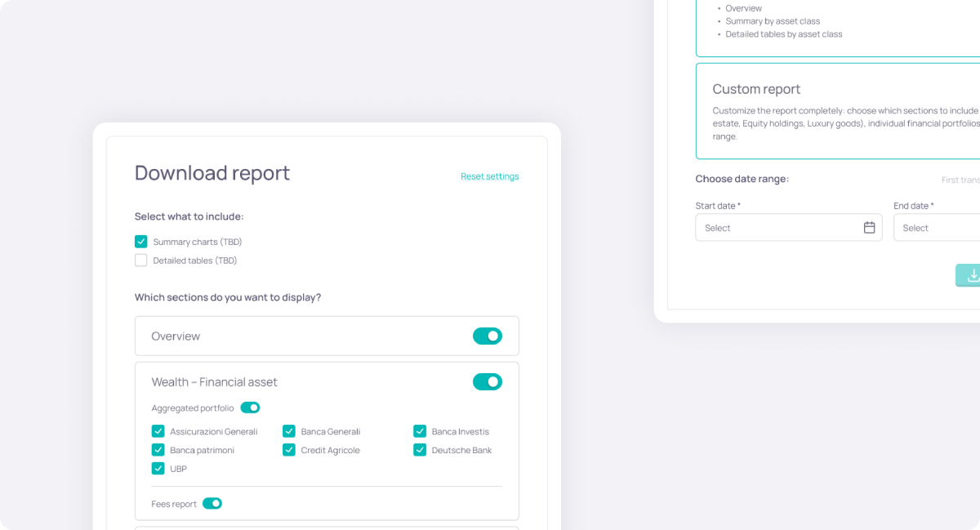Viewport: 980px width, 530px height.
Task: Click the teal download icon button
Action: coord(969,275)
